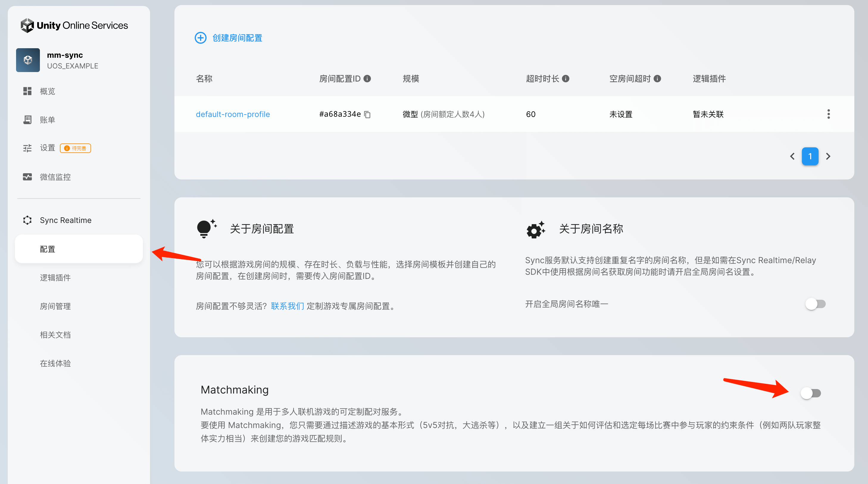868x484 pixels.
Task: Expand the Sync Realtime section
Action: pos(66,220)
